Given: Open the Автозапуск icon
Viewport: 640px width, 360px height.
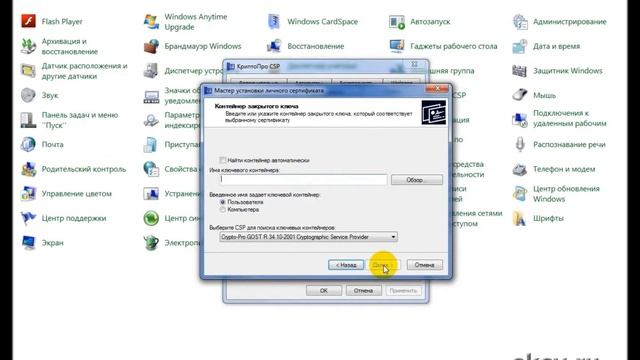Looking at the screenshot, I should (x=397, y=22).
